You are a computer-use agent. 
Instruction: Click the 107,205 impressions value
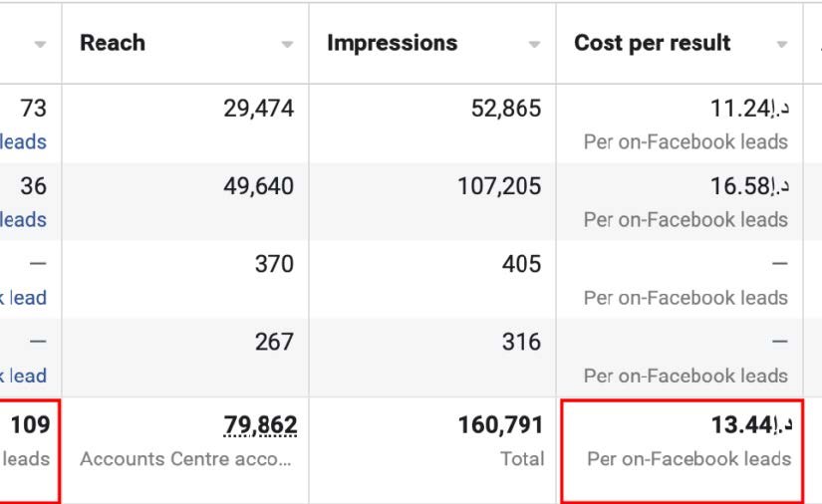[499, 185]
